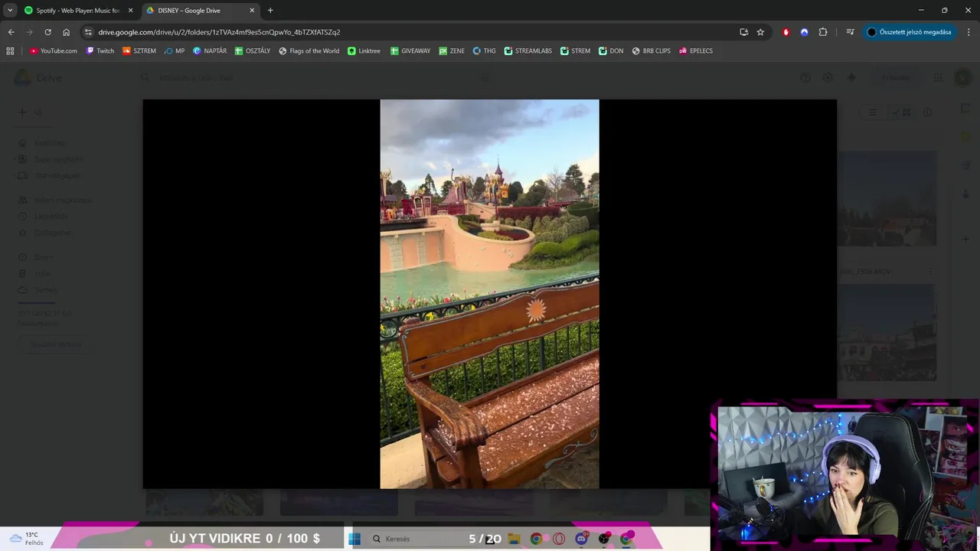Open Drive settings gear icon
This screenshot has height=551, width=980.
click(828, 78)
